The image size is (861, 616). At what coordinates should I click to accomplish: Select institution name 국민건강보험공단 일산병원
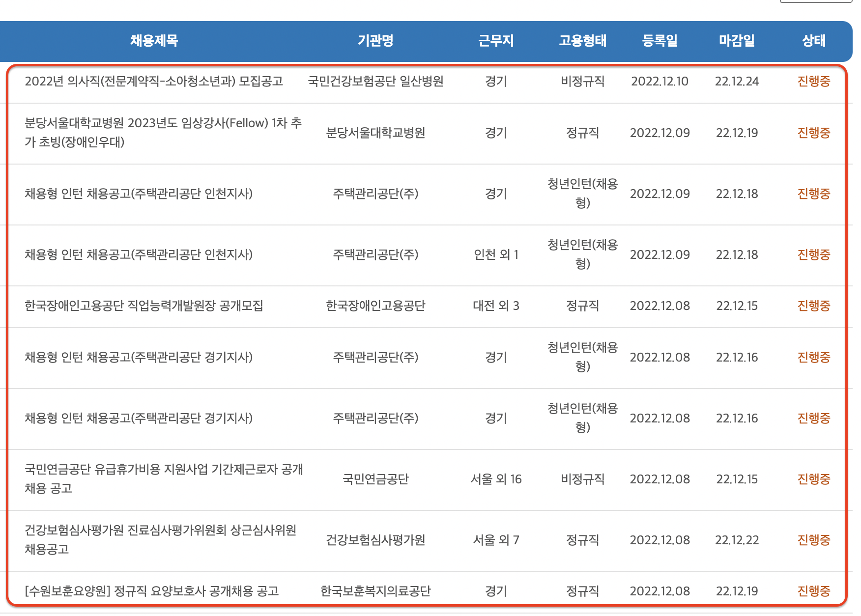coord(375,81)
